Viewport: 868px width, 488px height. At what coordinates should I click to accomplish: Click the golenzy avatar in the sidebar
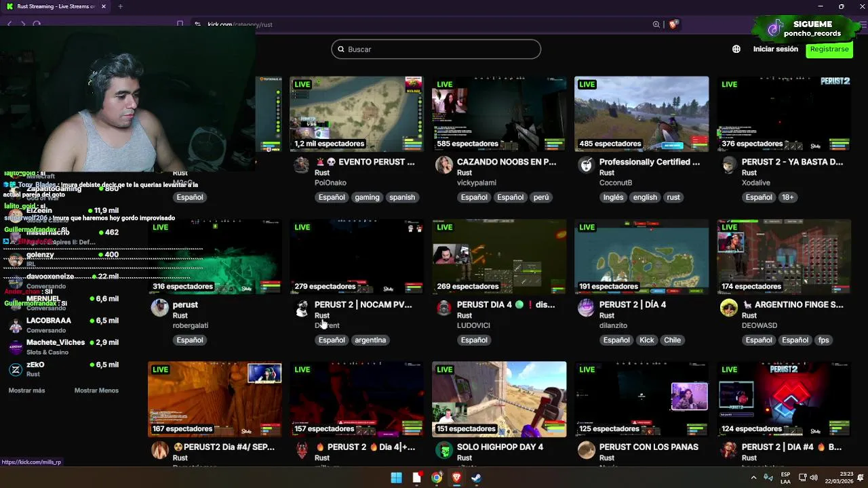(x=16, y=259)
